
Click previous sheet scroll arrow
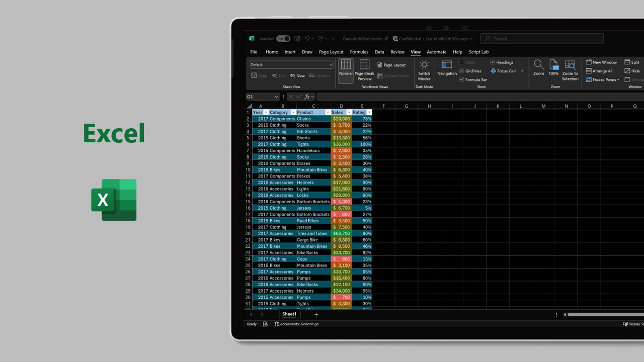[251, 314]
